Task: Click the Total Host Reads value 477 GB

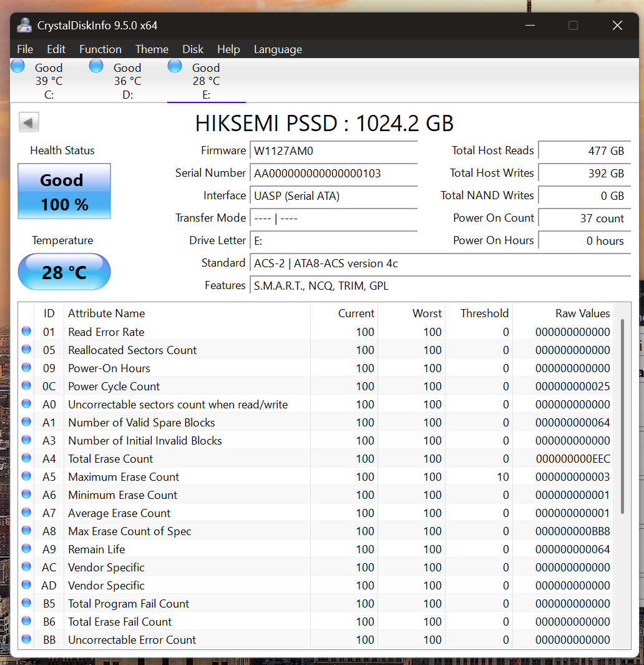Action: coord(584,151)
